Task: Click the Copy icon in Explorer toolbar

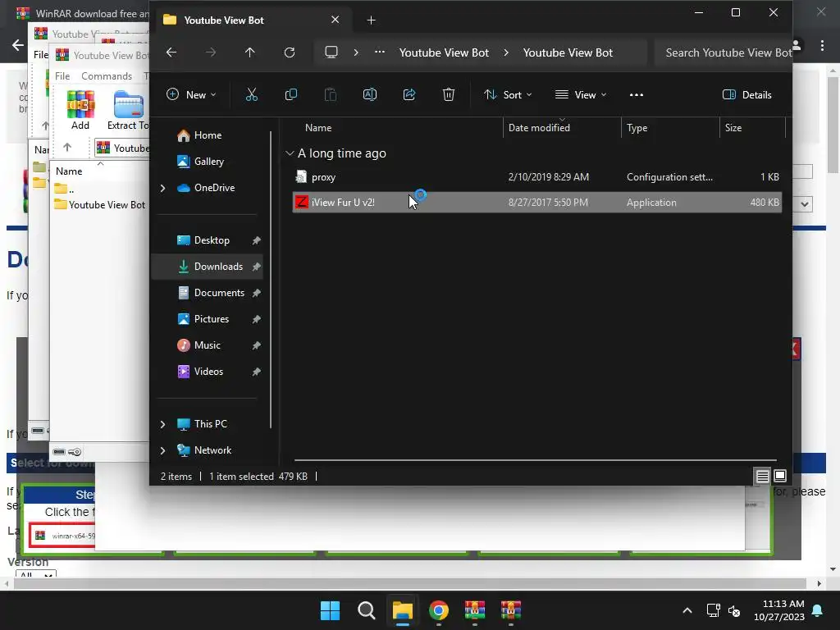Action: (291, 95)
